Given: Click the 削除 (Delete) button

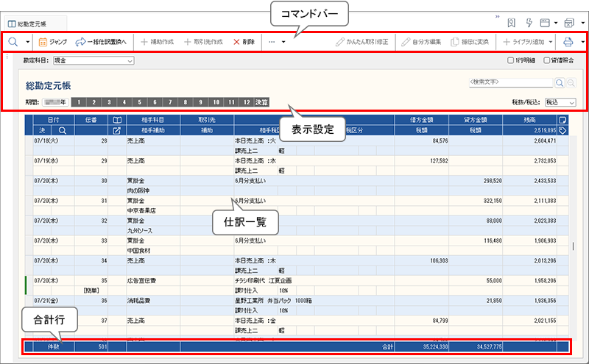Looking at the screenshot, I should tap(244, 42).
